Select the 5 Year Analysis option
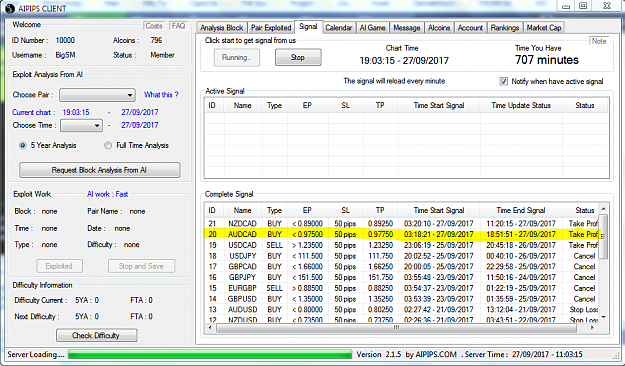The image size is (625, 366). pyautogui.click(x=23, y=146)
